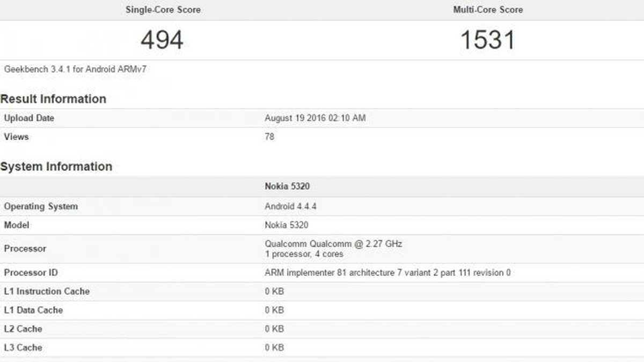The width and height of the screenshot is (644, 362).
Task: Select the L1 Instruction Cache 0 KB value
Action: (274, 292)
